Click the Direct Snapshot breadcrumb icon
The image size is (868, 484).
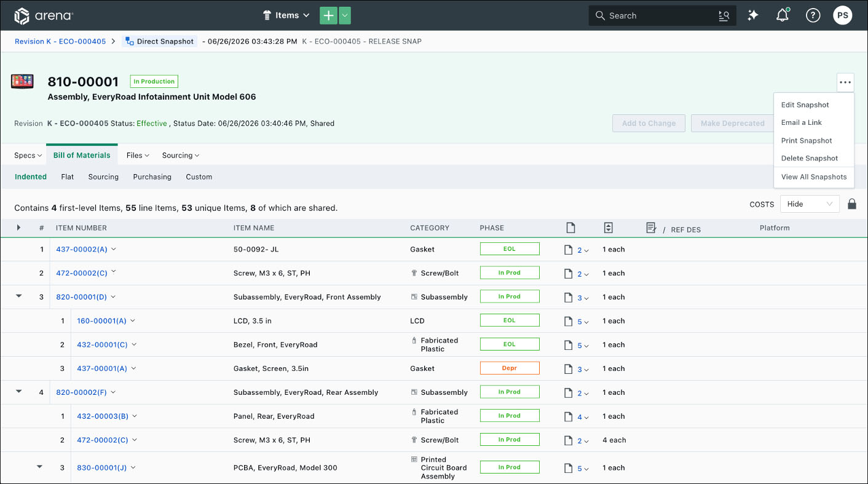pyautogui.click(x=129, y=41)
